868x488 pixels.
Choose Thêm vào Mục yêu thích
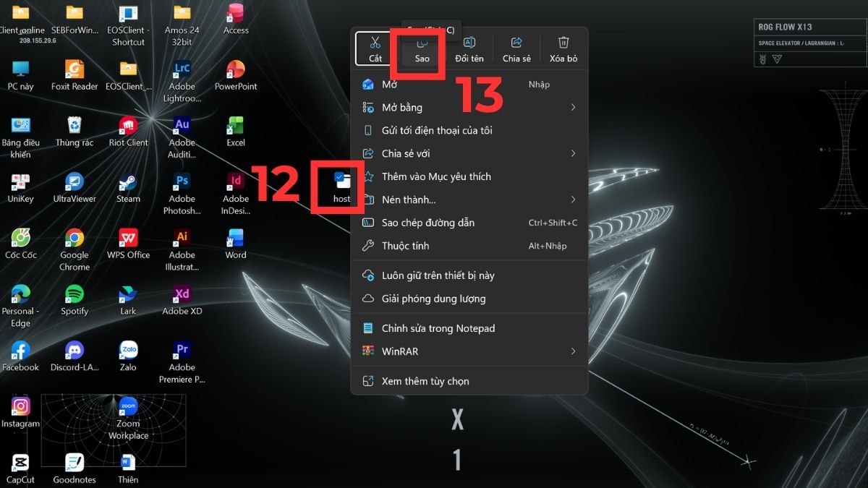point(437,176)
